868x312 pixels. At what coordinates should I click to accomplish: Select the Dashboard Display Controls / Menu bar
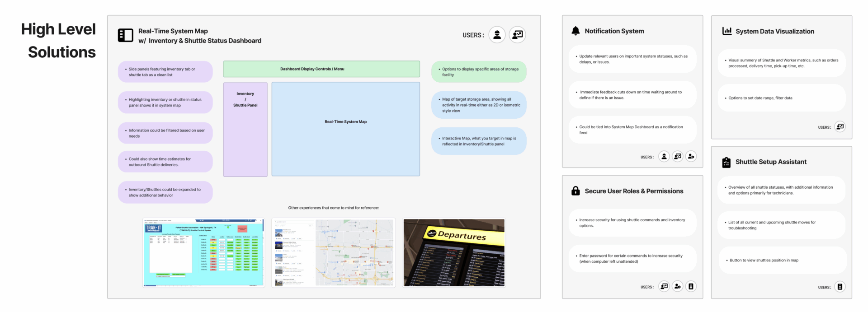point(321,69)
